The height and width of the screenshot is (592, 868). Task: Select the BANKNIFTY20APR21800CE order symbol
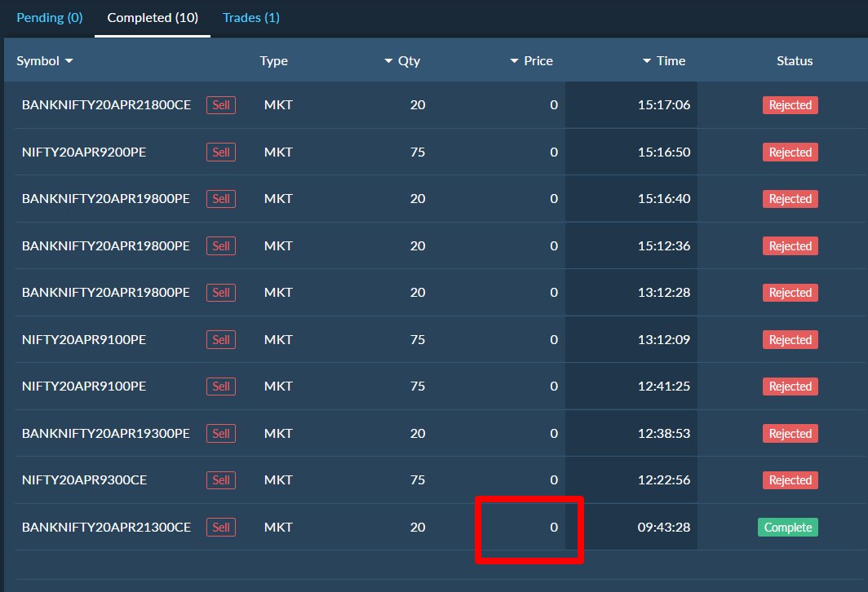click(106, 105)
